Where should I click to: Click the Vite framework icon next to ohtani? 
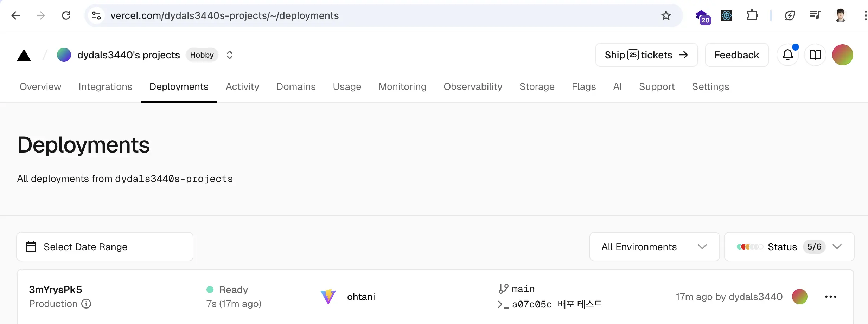(x=328, y=296)
